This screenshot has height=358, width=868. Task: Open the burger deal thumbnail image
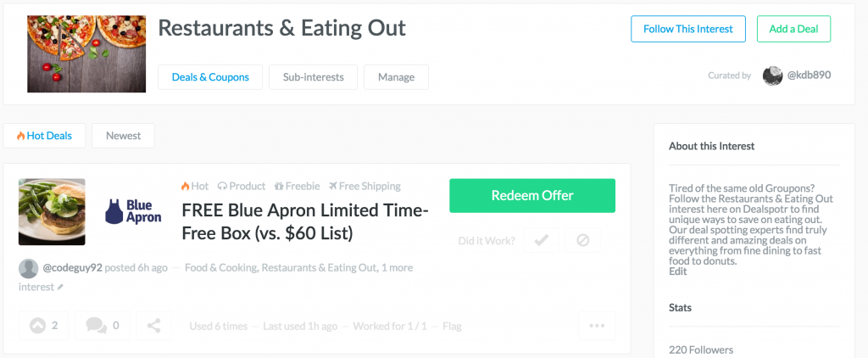[52, 212]
